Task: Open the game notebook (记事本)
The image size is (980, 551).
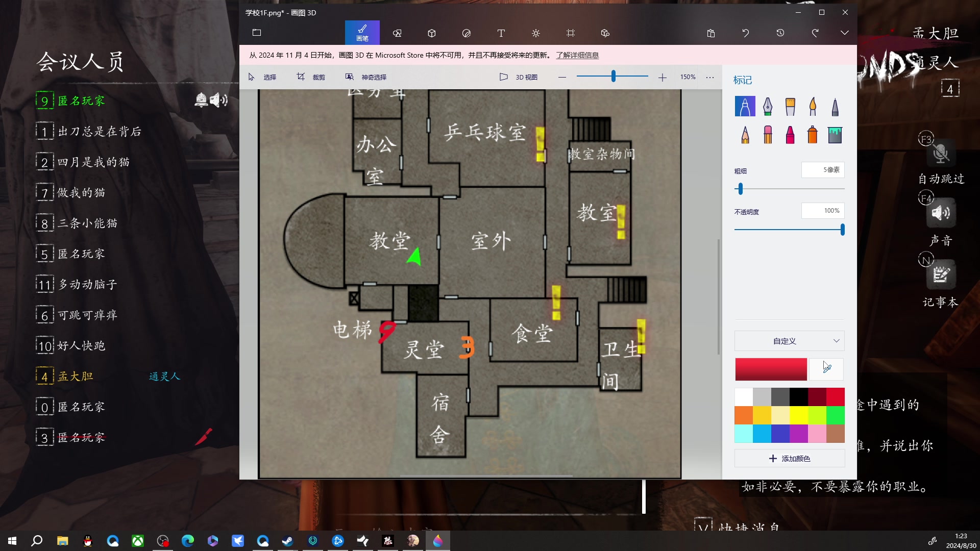Action: [x=941, y=274]
